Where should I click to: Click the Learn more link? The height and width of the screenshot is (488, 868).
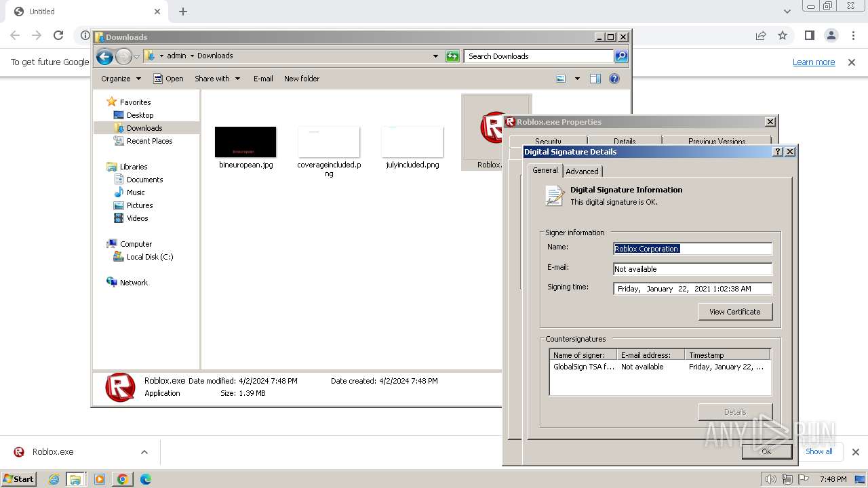tap(814, 62)
